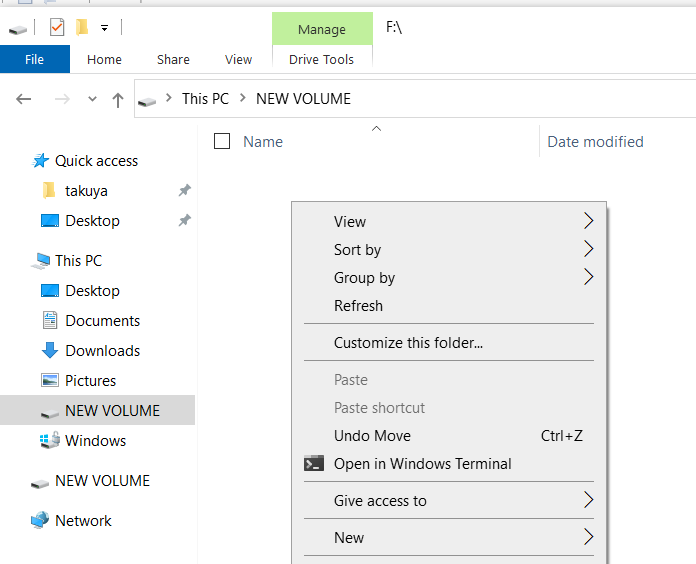Click the Properties checkmark icon in title bar

(x=57, y=27)
